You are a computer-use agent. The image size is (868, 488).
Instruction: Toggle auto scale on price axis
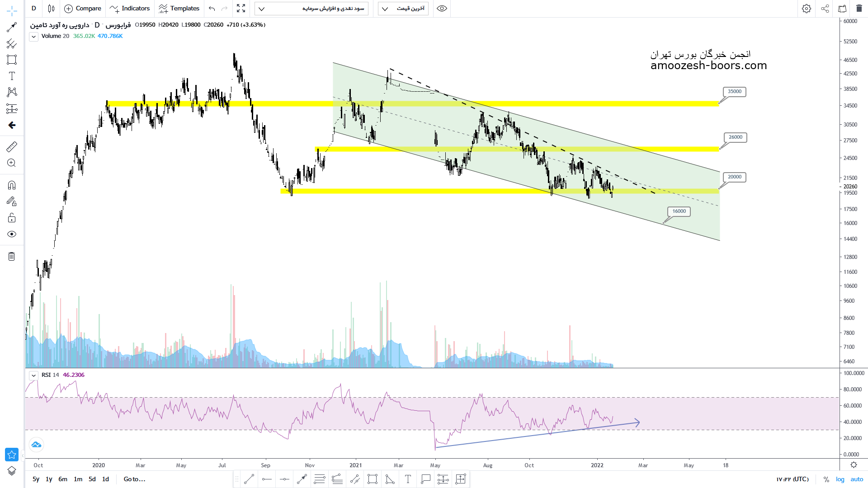click(857, 479)
